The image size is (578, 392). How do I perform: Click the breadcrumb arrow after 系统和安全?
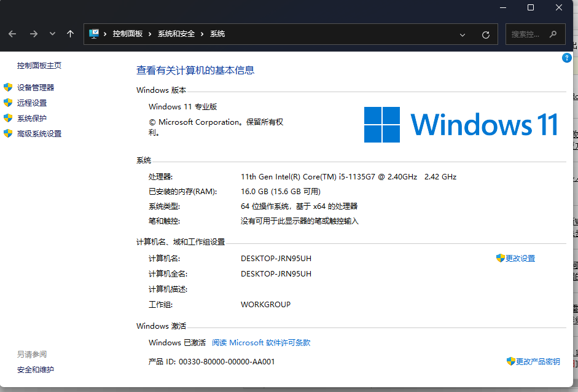click(200, 34)
